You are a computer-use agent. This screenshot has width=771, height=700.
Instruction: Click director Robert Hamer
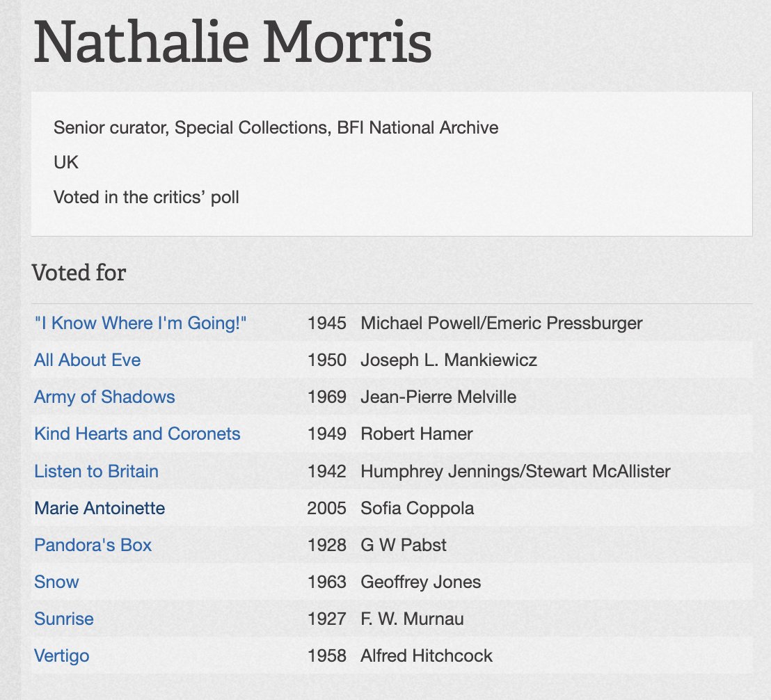click(x=417, y=433)
